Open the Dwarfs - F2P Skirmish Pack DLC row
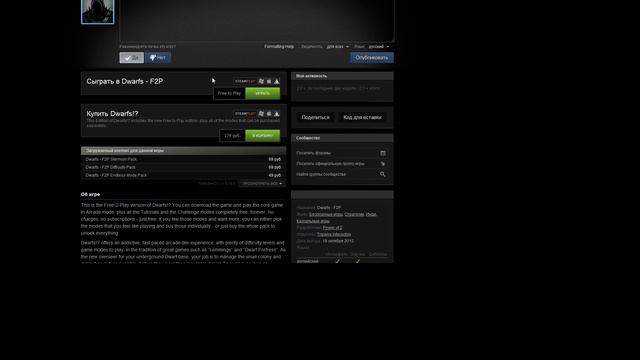Viewport: 640px width, 360px height. coord(183,159)
